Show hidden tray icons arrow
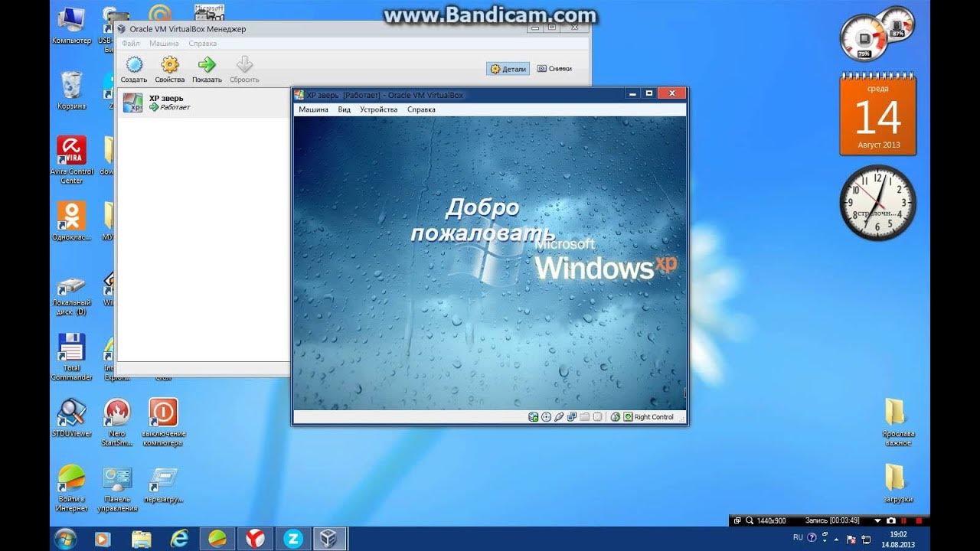Viewport: 980px width, 551px height. tap(836, 539)
